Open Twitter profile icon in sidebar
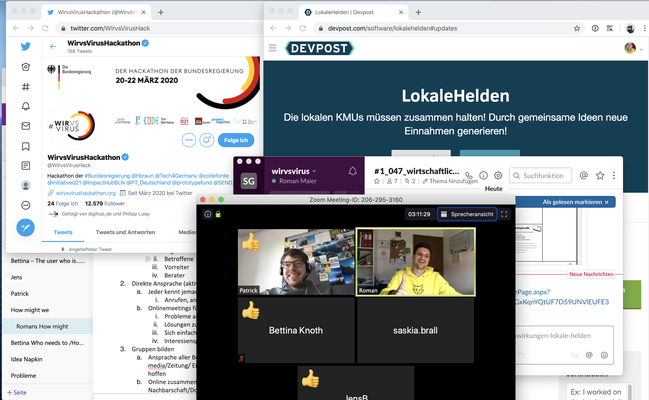This screenshot has width=649, height=400. click(26, 185)
